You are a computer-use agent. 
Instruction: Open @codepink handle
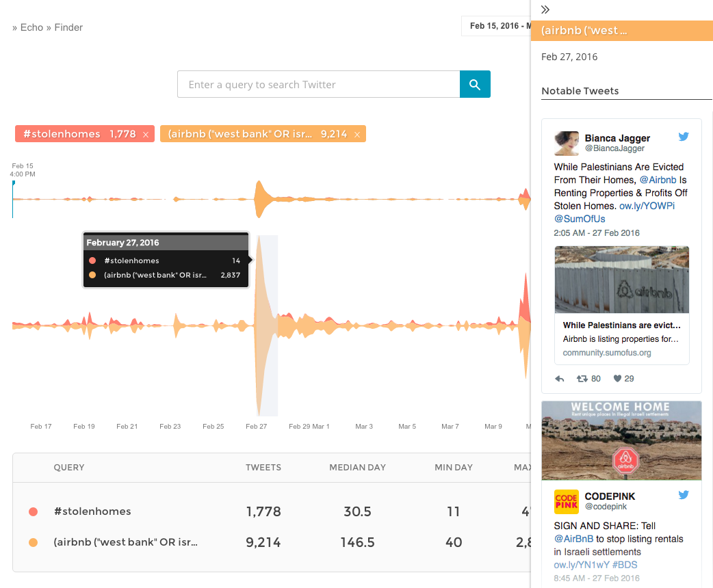click(606, 507)
